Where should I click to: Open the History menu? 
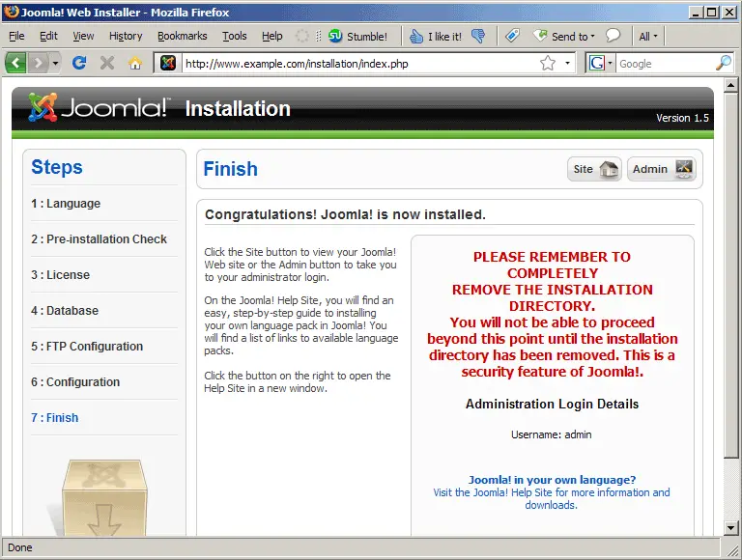point(126,36)
